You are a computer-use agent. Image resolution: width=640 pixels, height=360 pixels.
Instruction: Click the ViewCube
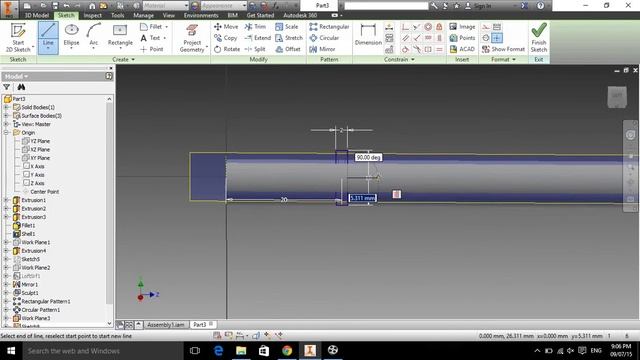tap(617, 97)
